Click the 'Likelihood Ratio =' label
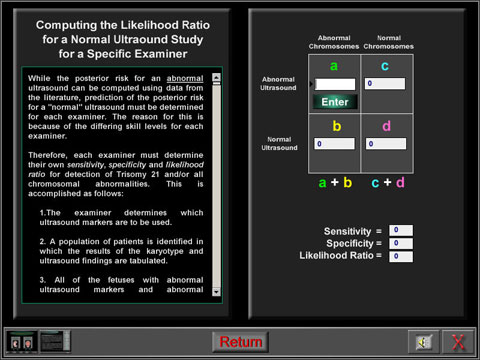This screenshot has height=360, width=480. pos(340,255)
